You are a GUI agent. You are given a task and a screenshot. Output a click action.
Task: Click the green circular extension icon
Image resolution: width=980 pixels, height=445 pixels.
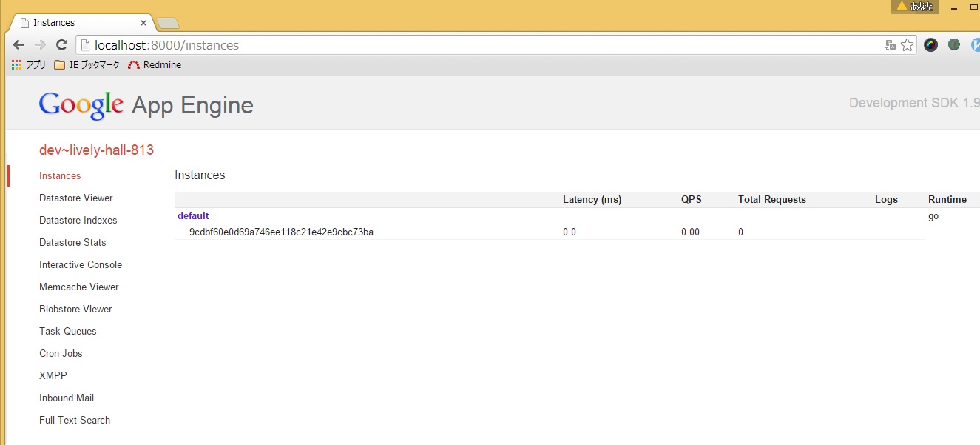[x=954, y=44]
